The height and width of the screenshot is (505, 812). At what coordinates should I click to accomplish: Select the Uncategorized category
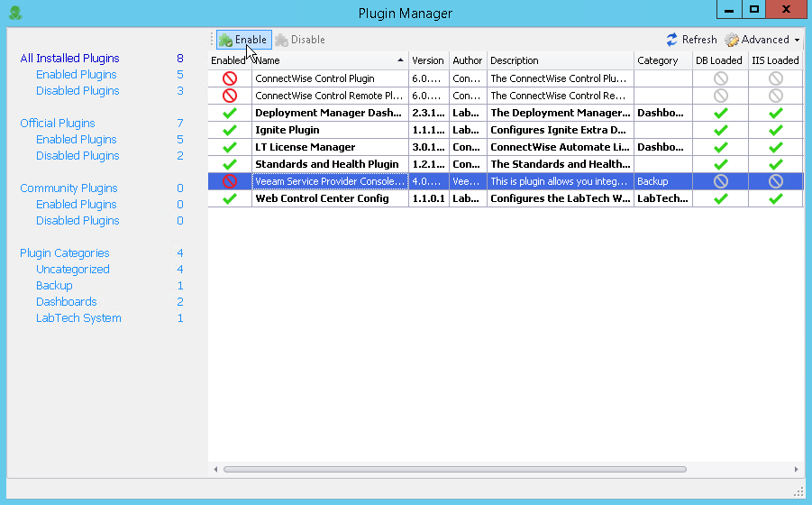click(x=73, y=270)
